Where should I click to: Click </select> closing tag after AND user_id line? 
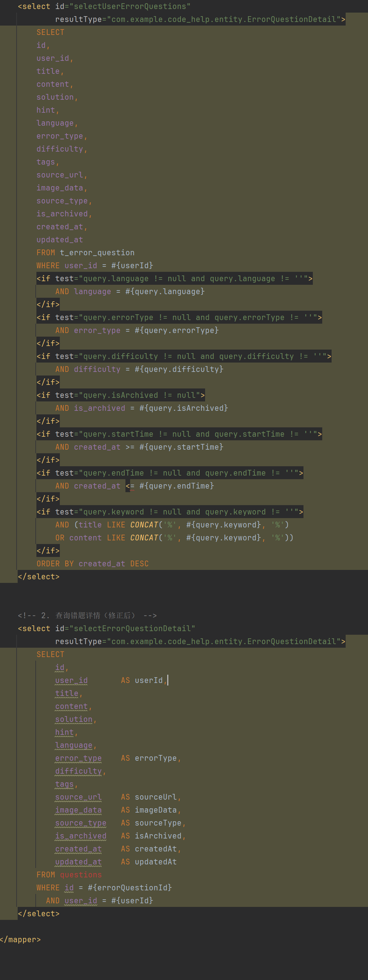coord(39,913)
